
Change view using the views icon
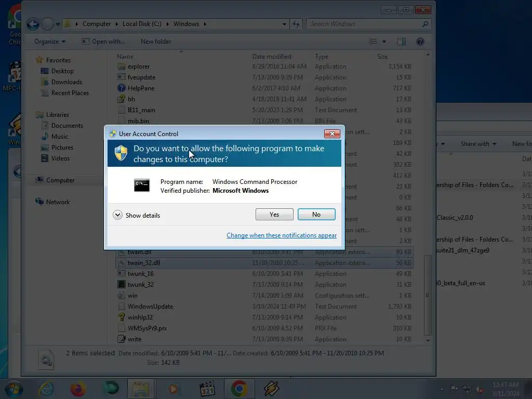pos(373,42)
